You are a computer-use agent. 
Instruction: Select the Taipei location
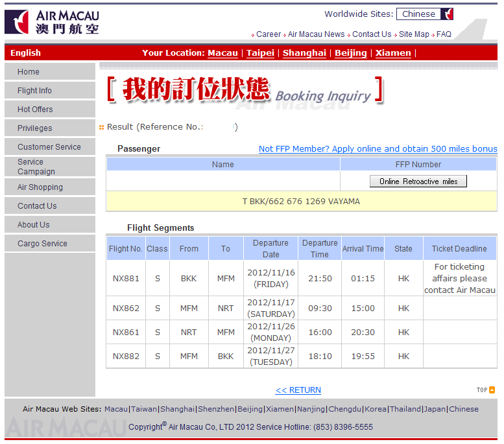[260, 53]
